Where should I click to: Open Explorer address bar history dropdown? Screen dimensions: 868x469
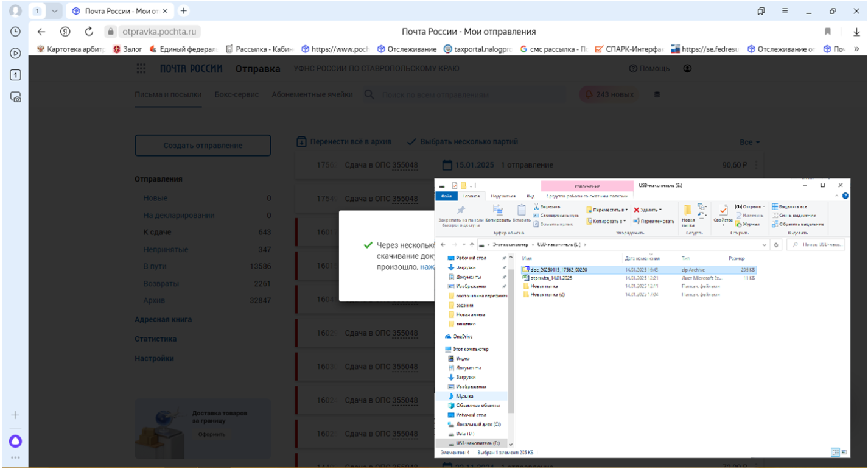pyautogui.click(x=765, y=245)
